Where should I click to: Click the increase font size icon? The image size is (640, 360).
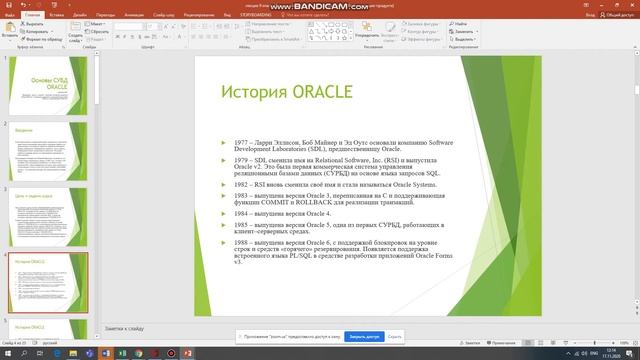[x=166, y=27]
